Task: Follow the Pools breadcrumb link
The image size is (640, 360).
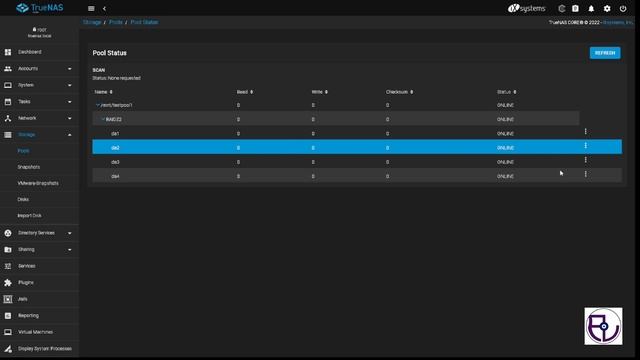Action: [x=116, y=22]
